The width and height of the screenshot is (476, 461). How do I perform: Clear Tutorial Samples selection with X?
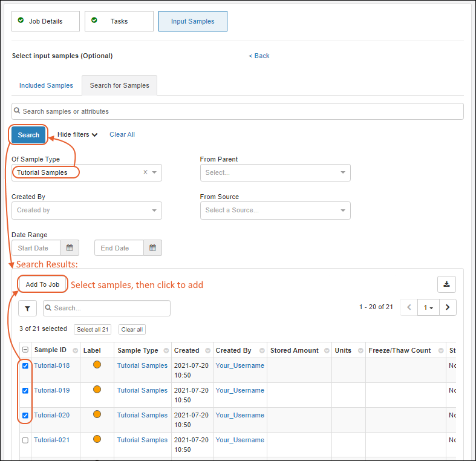click(x=145, y=172)
